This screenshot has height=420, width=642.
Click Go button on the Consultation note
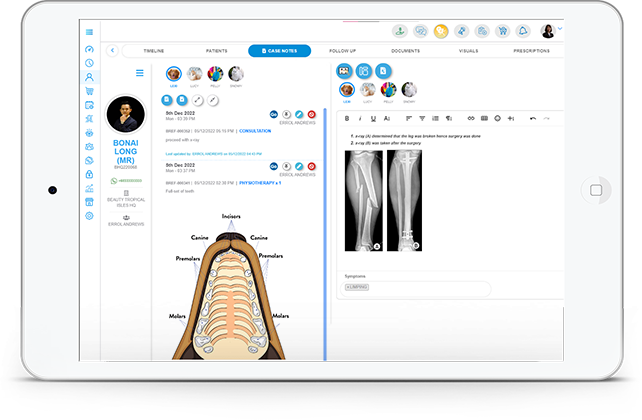[x=274, y=115]
